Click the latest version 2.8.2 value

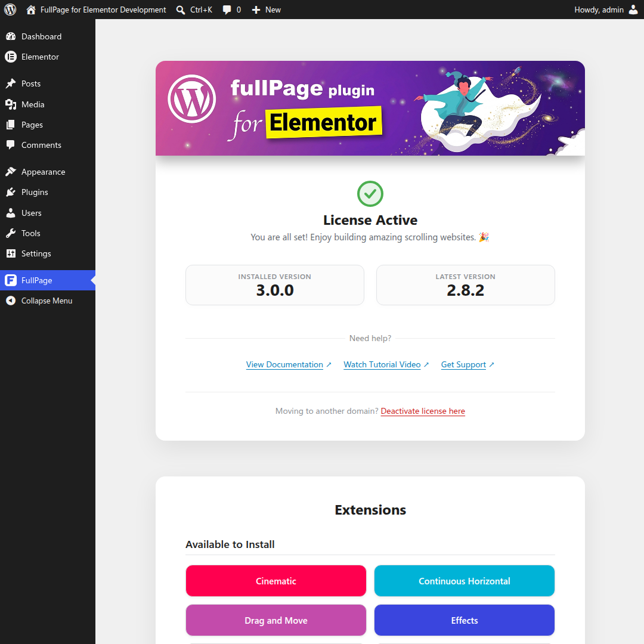point(465,290)
